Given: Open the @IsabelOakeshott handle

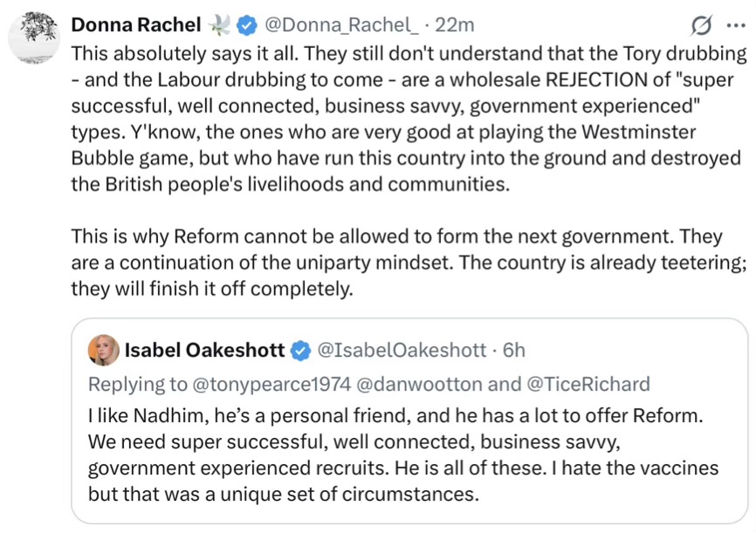Looking at the screenshot, I should point(400,350).
